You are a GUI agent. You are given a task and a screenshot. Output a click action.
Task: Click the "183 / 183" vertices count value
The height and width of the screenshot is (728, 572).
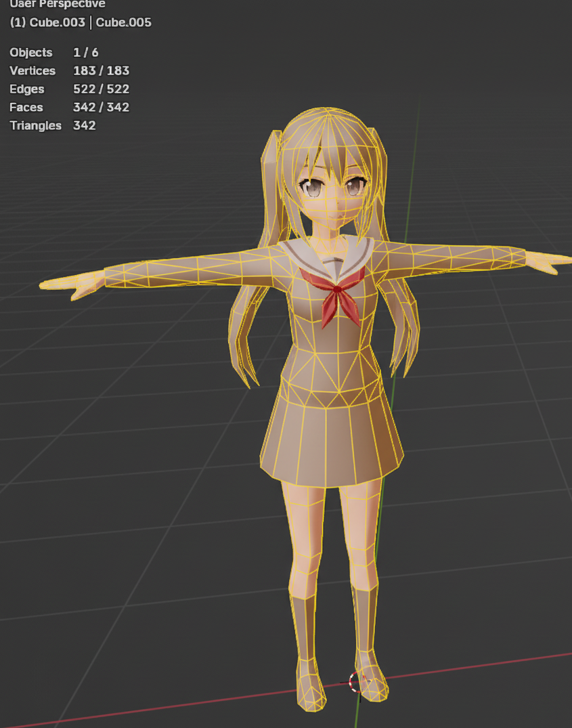point(101,70)
